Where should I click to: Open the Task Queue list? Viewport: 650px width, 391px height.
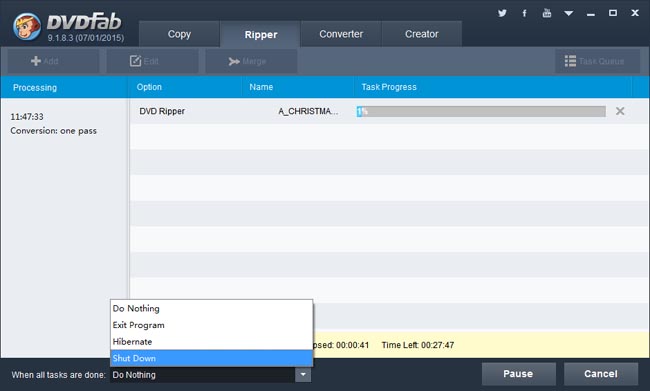[598, 61]
